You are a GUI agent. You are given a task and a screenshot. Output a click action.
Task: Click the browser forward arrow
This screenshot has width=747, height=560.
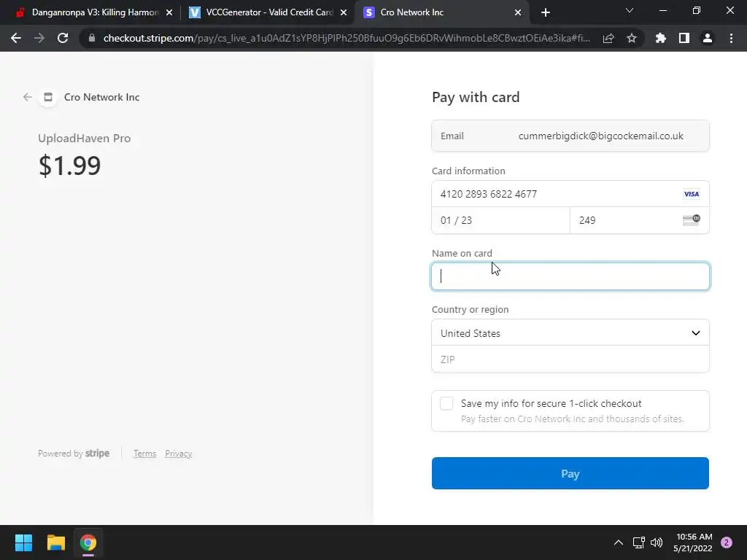point(39,38)
